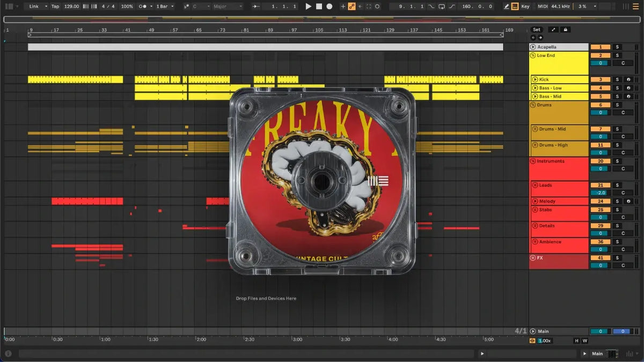
Task: Toggle the Kick track activator numbered 3
Action: click(601, 79)
